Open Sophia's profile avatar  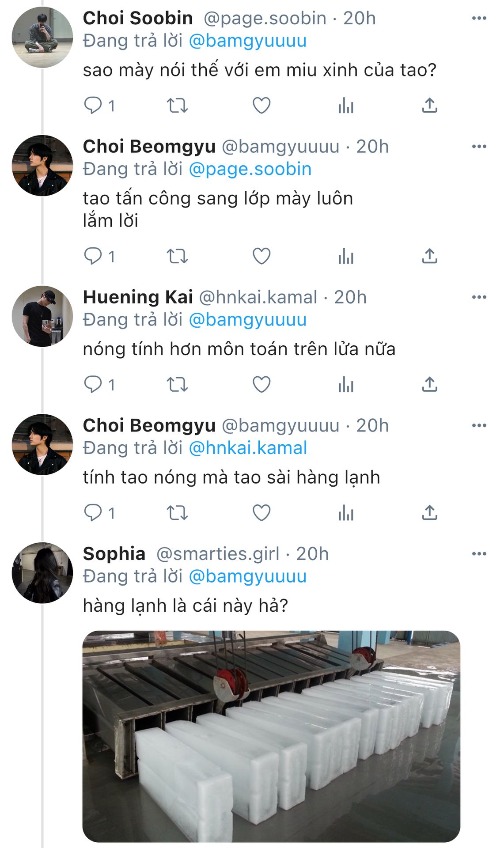click(x=42, y=573)
